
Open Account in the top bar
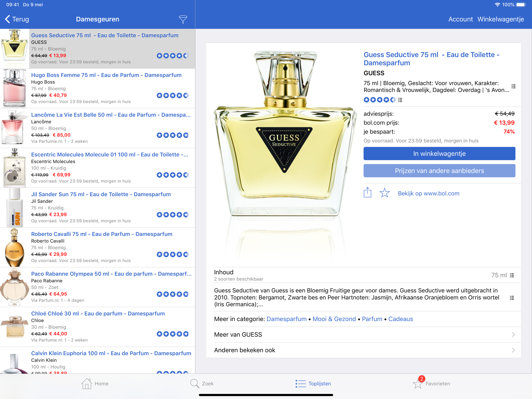(460, 19)
